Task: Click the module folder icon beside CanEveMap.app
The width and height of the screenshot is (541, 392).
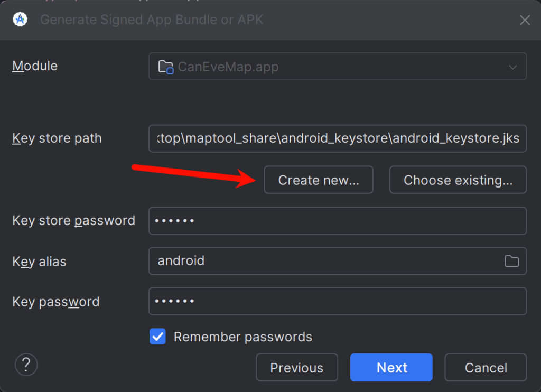Action: click(x=166, y=67)
